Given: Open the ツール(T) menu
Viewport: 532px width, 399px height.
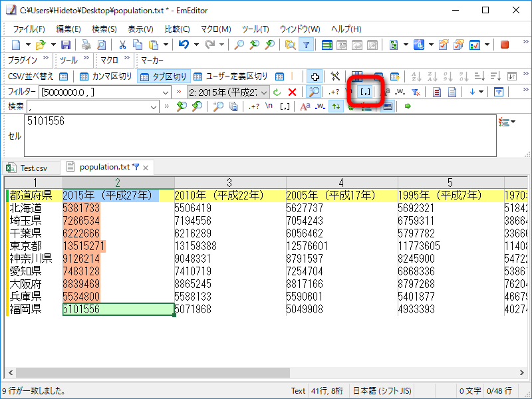Looking at the screenshot, I should 255,29.
